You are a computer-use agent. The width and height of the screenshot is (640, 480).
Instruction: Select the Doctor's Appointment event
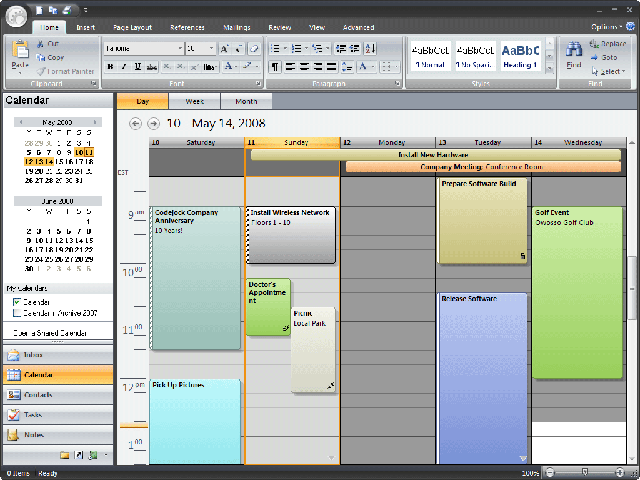click(268, 307)
